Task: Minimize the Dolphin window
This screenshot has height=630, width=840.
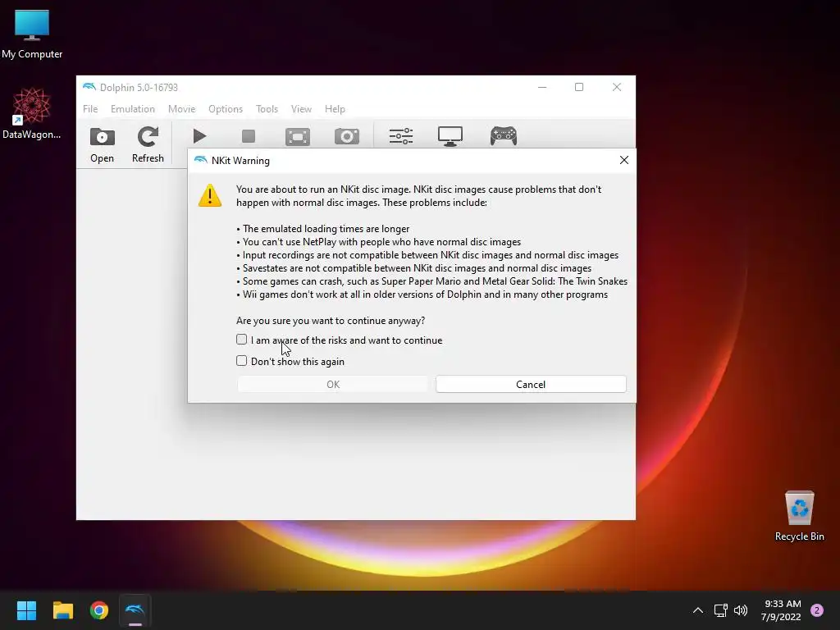Action: 542,87
